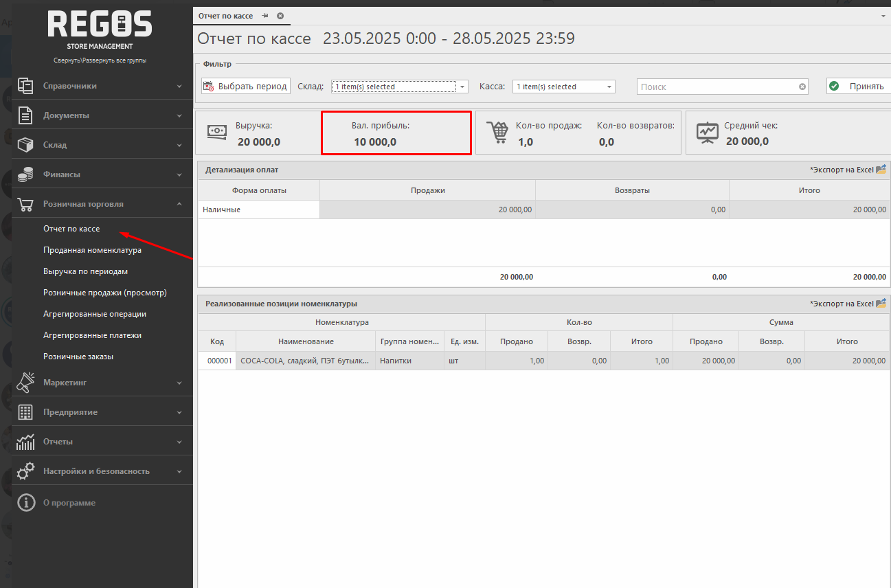Expand the Финансы group
This screenshot has height=588, width=891.
(179, 175)
